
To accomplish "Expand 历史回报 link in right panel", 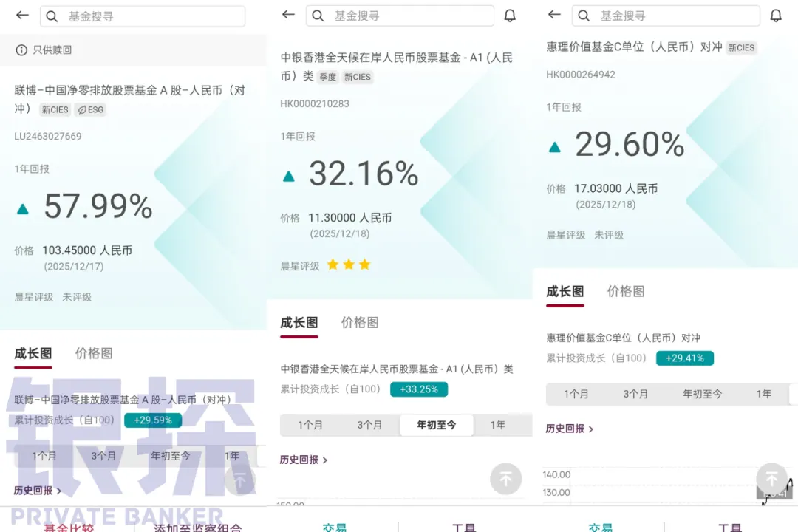I will pos(570,429).
